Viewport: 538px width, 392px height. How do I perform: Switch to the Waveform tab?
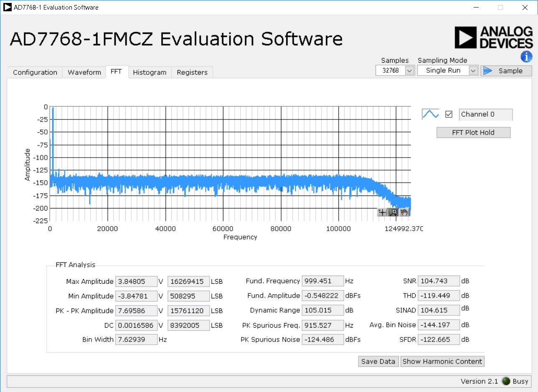[x=84, y=72]
